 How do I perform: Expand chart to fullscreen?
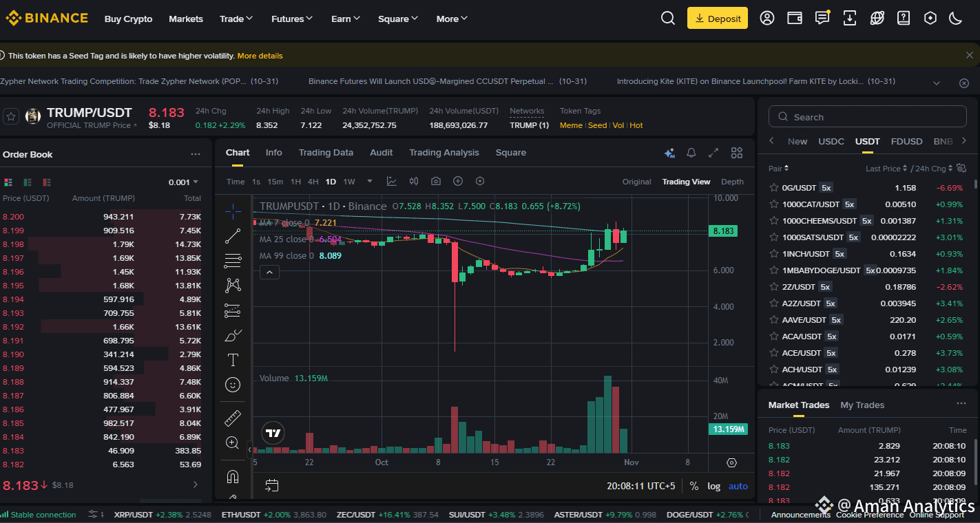[713, 153]
